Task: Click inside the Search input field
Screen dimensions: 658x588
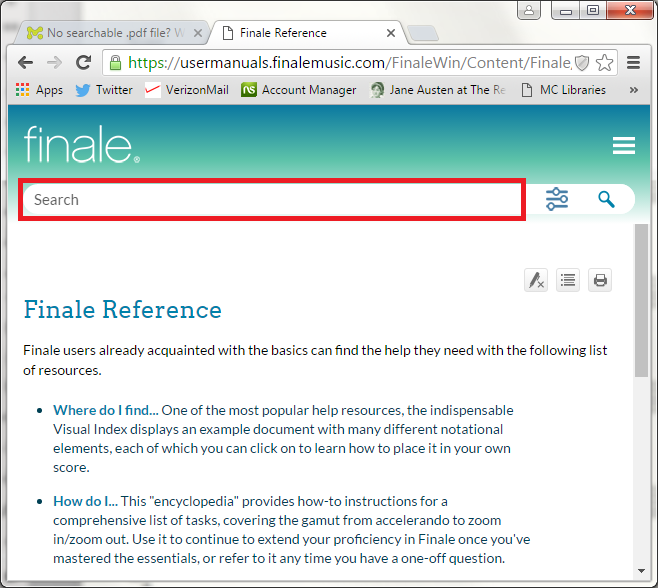Action: 272,199
